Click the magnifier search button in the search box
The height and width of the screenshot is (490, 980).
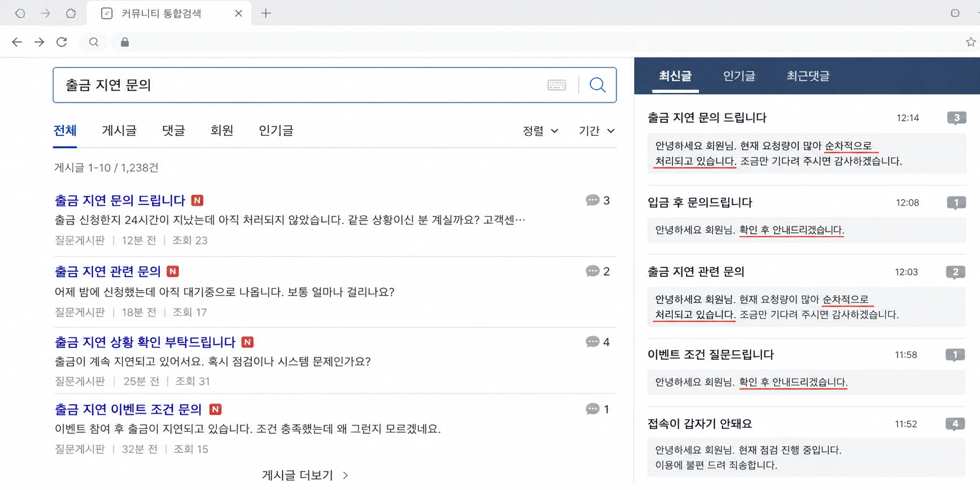coord(597,85)
